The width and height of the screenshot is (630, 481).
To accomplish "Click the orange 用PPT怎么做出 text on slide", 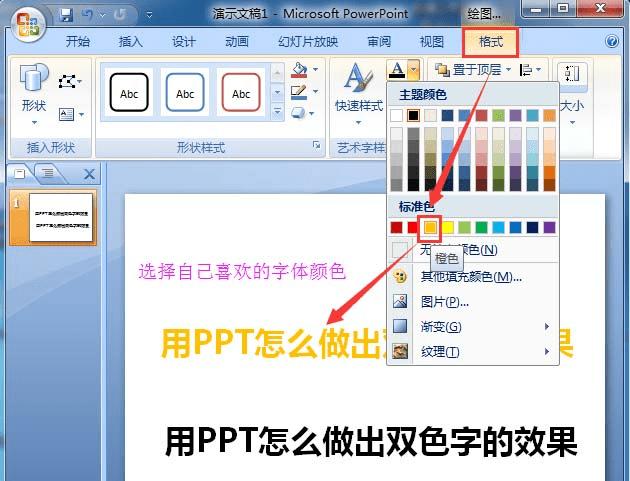I will 272,343.
